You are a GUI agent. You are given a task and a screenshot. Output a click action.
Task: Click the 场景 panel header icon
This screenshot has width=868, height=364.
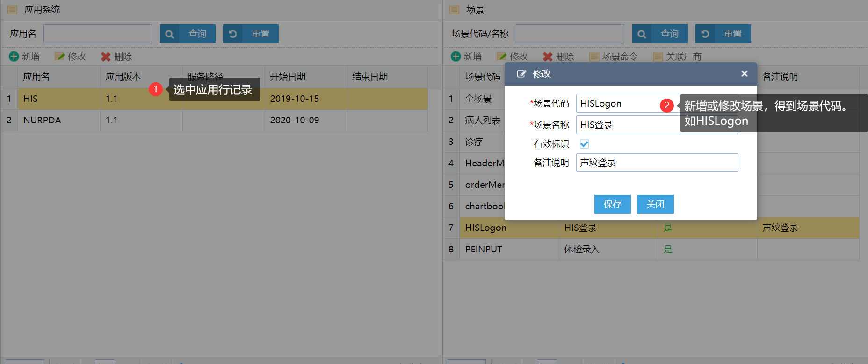[454, 9]
